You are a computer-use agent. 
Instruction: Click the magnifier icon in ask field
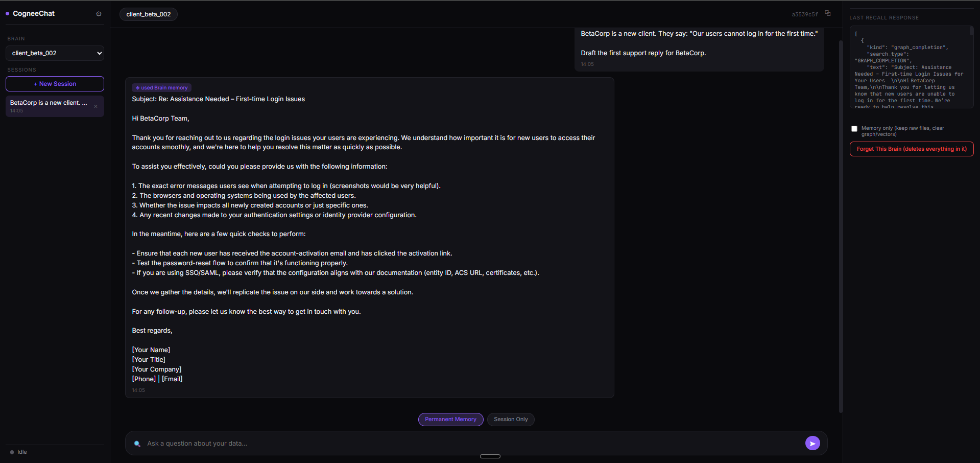coord(137,444)
